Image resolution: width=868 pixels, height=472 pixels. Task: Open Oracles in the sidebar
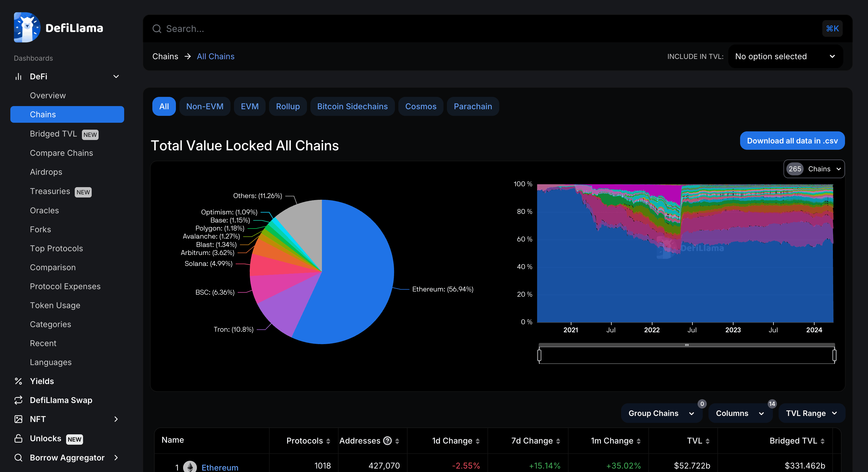pyautogui.click(x=44, y=210)
